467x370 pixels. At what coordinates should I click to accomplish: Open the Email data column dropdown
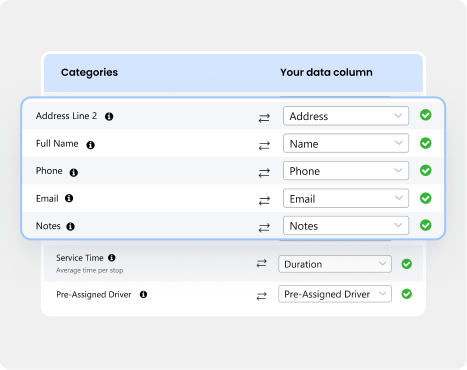coord(346,198)
